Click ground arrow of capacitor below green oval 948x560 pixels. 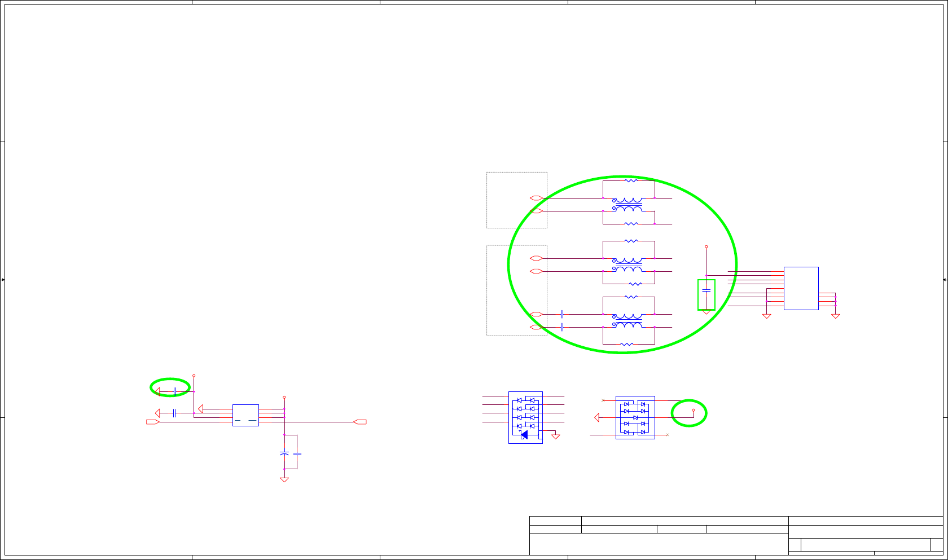[x=158, y=413]
